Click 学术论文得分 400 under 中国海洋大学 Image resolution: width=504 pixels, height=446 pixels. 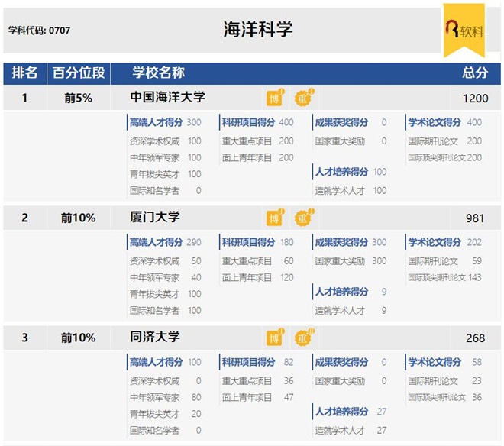(x=445, y=122)
